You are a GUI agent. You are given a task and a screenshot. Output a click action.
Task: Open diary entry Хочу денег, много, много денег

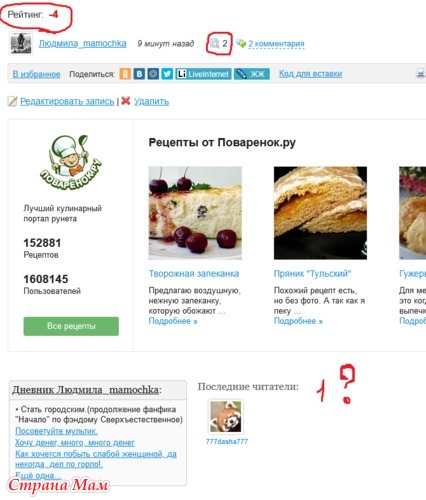point(75,443)
